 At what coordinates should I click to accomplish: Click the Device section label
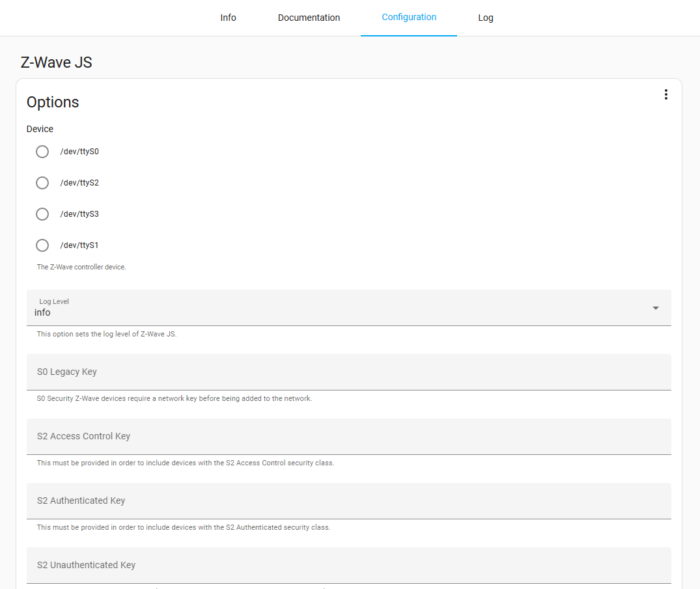[40, 129]
